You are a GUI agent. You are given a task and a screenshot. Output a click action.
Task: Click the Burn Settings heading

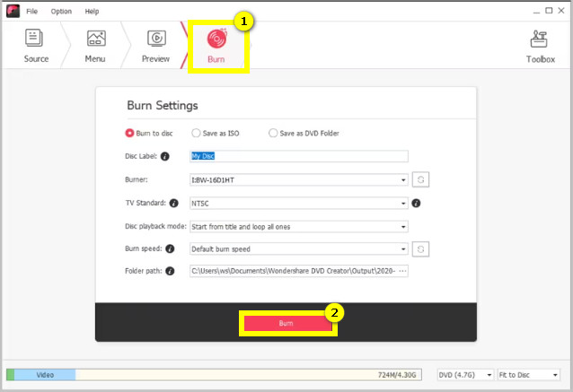(x=163, y=106)
